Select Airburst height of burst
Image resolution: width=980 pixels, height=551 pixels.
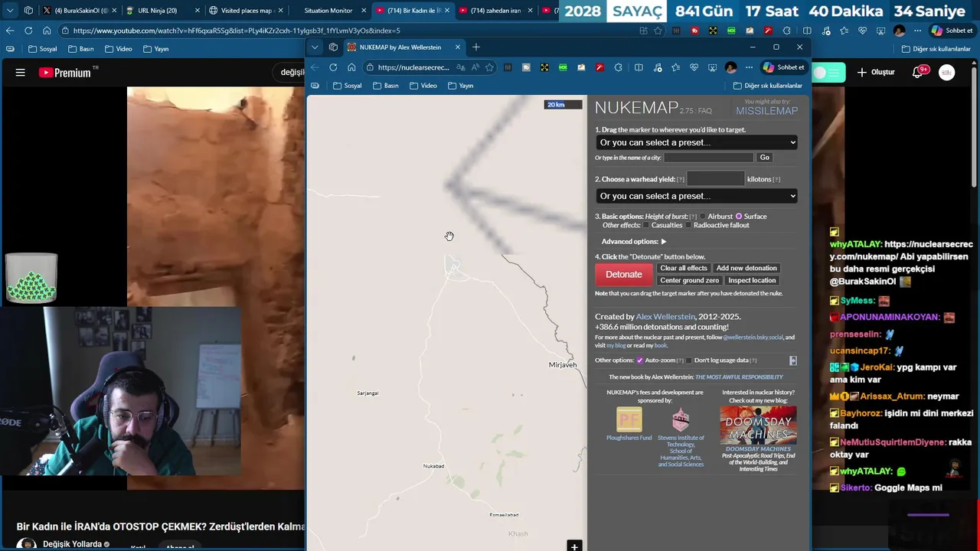click(x=703, y=217)
